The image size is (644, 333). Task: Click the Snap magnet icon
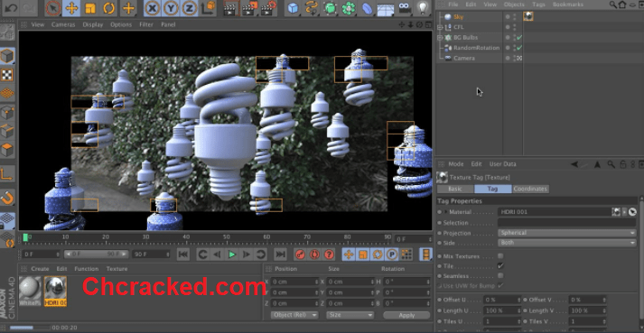coord(7,198)
